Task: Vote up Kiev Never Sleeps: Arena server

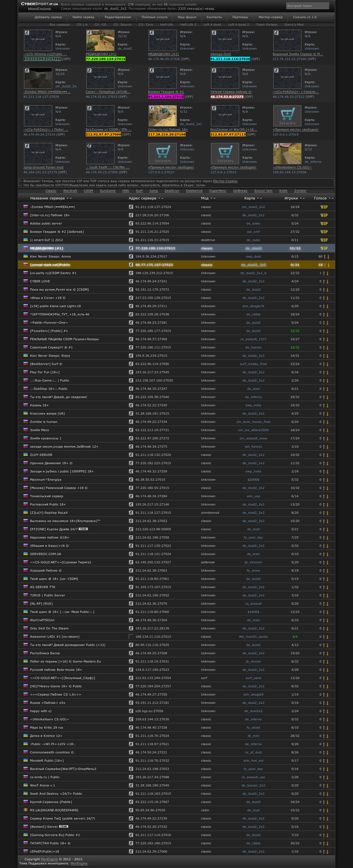Action: [x=325, y=257]
